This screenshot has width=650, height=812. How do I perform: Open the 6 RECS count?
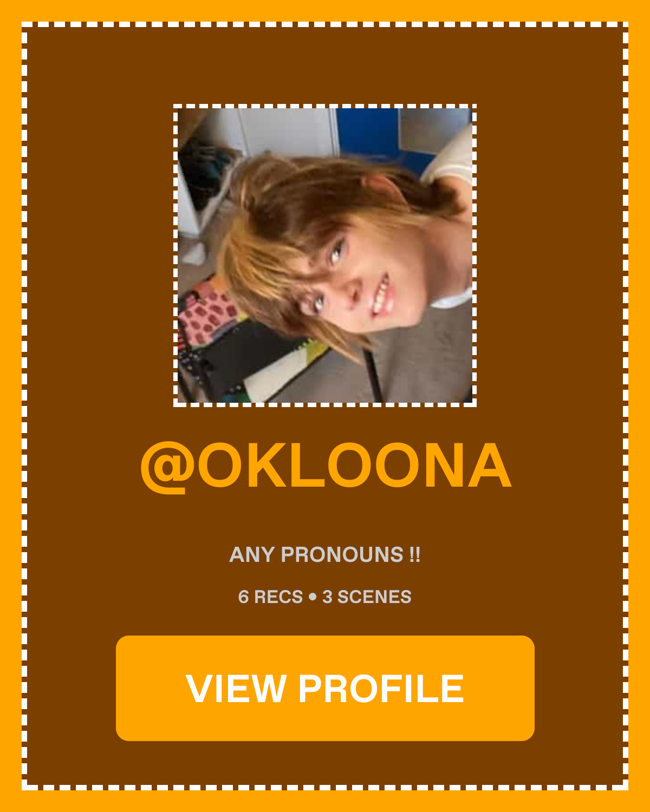coord(270,597)
